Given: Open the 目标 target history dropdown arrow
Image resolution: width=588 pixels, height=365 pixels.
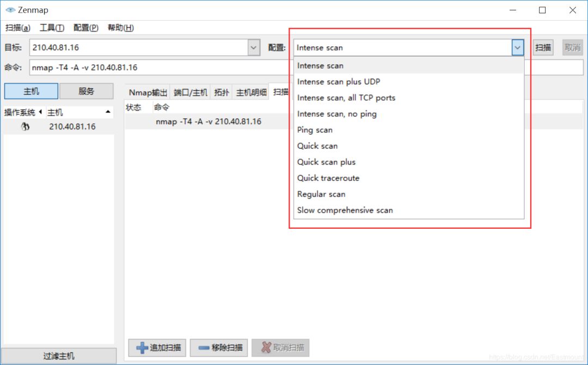Looking at the screenshot, I should pyautogui.click(x=253, y=47).
